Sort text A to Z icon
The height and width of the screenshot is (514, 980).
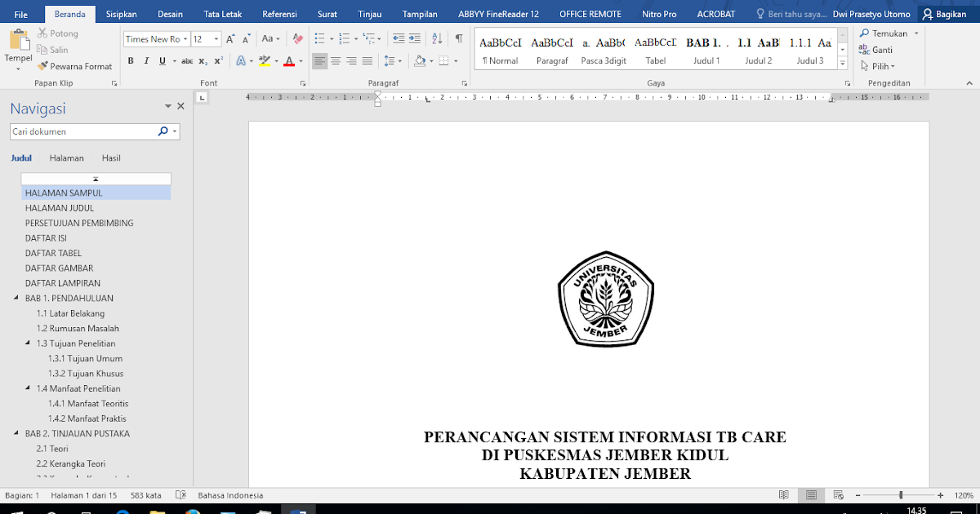point(437,39)
